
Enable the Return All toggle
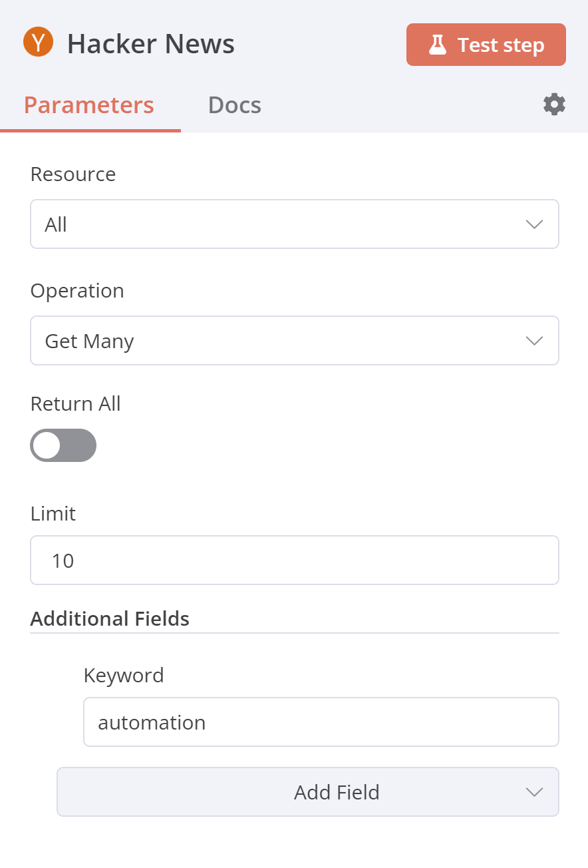coord(63,445)
